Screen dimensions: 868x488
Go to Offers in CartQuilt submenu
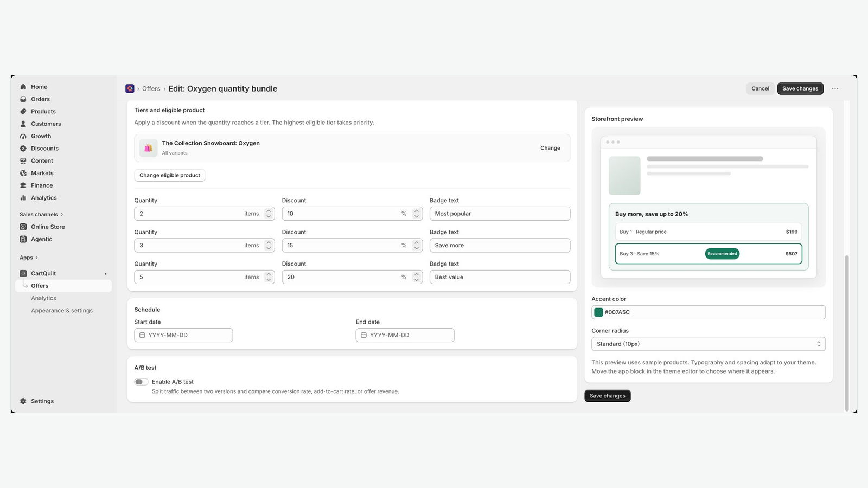click(63, 286)
